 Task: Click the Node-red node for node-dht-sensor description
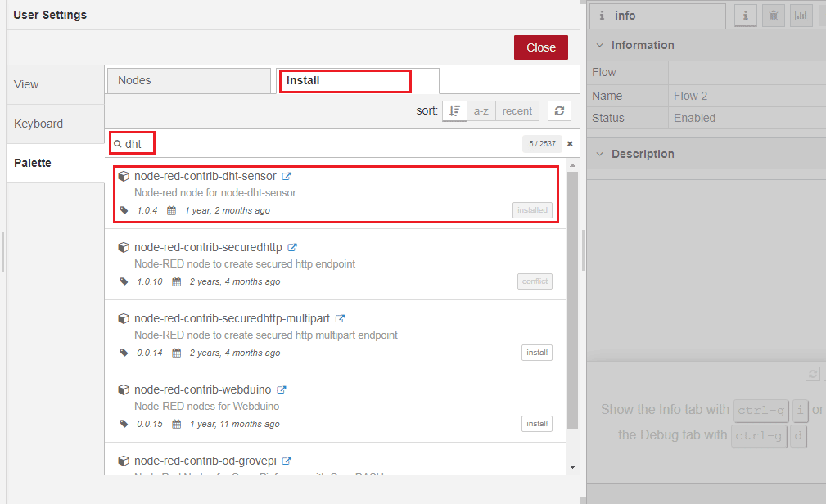(x=215, y=193)
